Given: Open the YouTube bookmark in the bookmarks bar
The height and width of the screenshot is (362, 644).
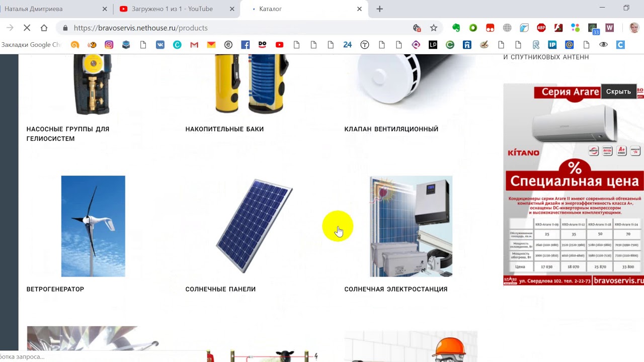Looking at the screenshot, I should tap(279, 45).
